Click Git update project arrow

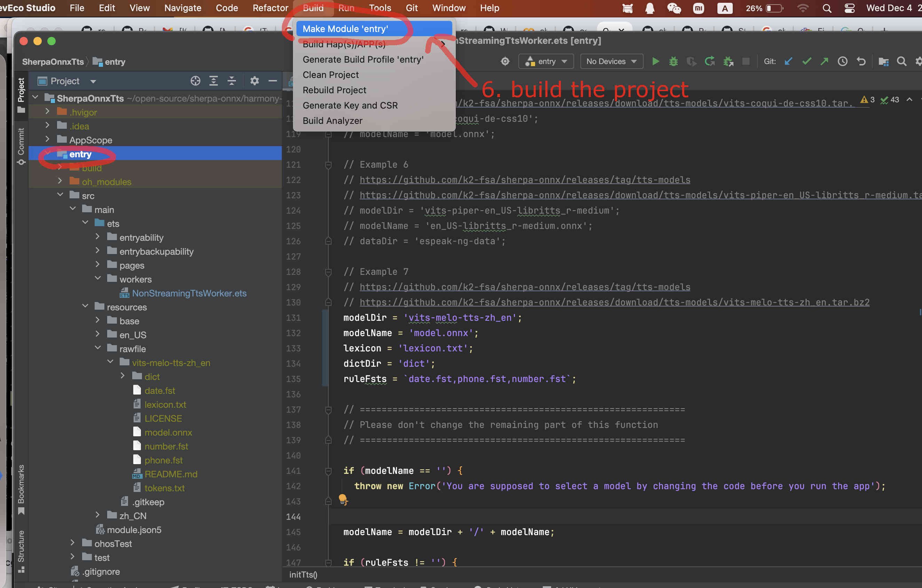(788, 61)
